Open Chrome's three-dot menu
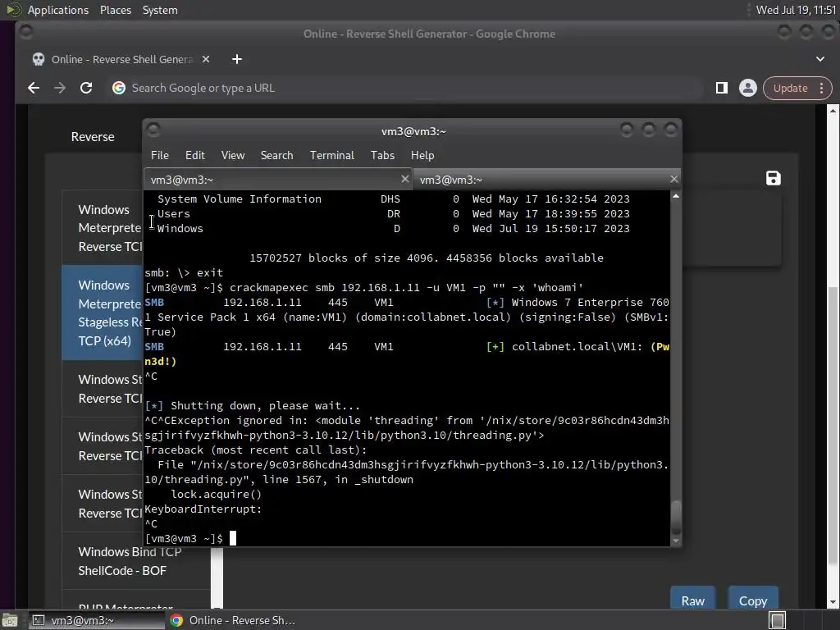Image resolution: width=840 pixels, height=630 pixels. (x=821, y=88)
